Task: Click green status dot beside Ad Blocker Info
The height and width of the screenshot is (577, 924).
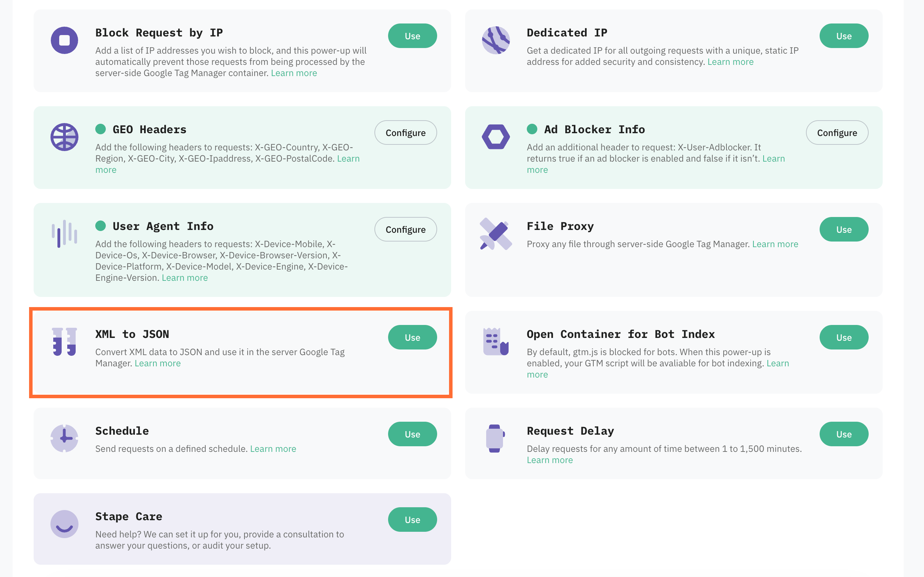Action: [x=532, y=129]
